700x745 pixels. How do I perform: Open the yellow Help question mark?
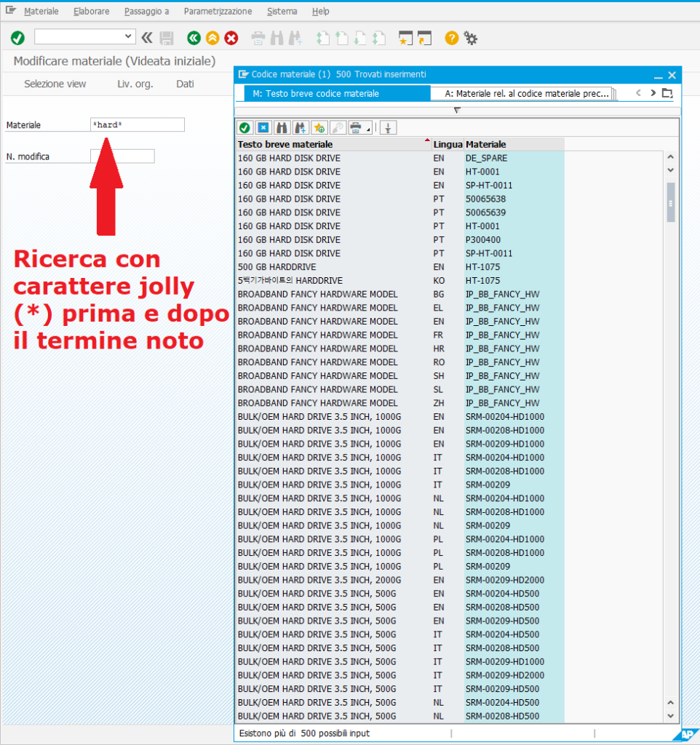click(451, 38)
